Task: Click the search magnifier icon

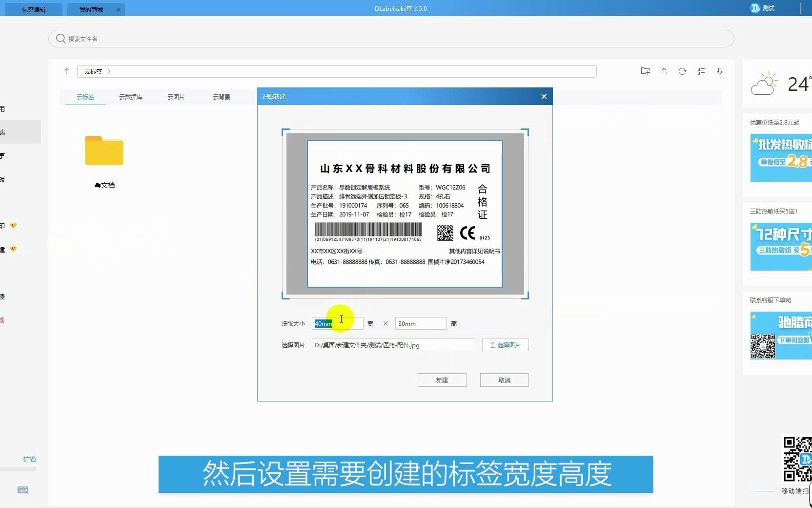Action: point(61,39)
